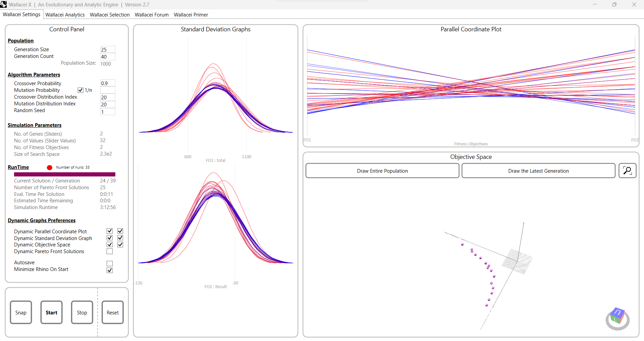Click Draw the Latest Generation
Viewport: 644px width, 341px height.
[x=538, y=171]
